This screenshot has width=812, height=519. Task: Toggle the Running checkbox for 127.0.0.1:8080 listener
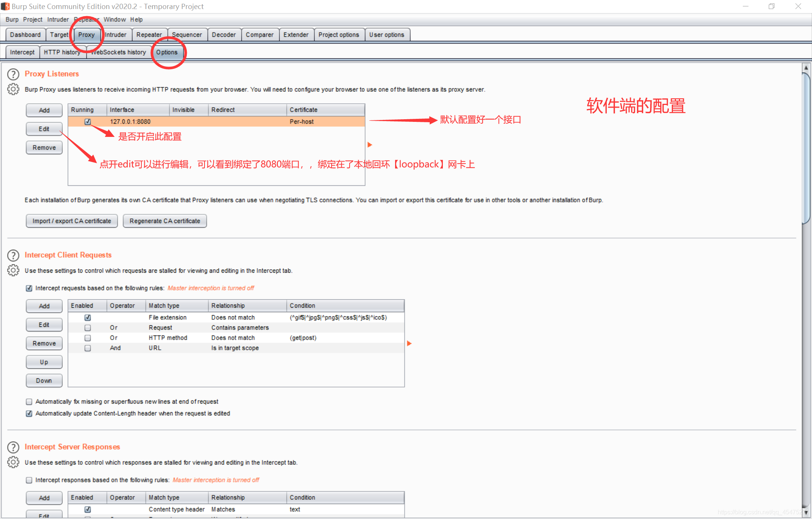coord(88,121)
